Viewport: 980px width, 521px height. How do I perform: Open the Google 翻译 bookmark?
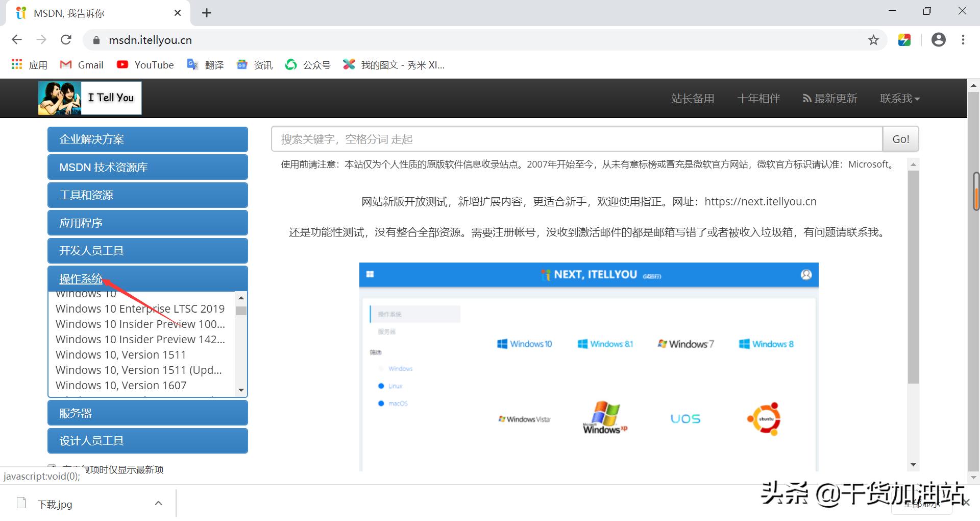(x=205, y=64)
